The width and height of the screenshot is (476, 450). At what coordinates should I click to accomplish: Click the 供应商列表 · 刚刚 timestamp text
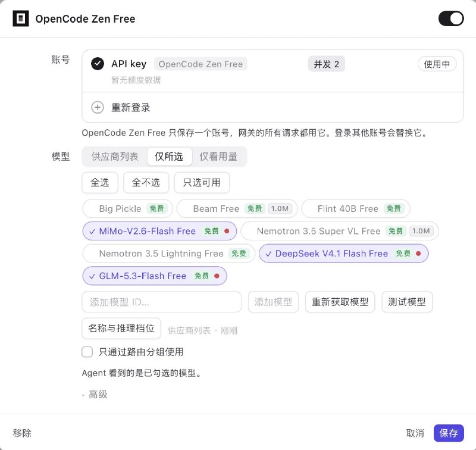(x=202, y=330)
